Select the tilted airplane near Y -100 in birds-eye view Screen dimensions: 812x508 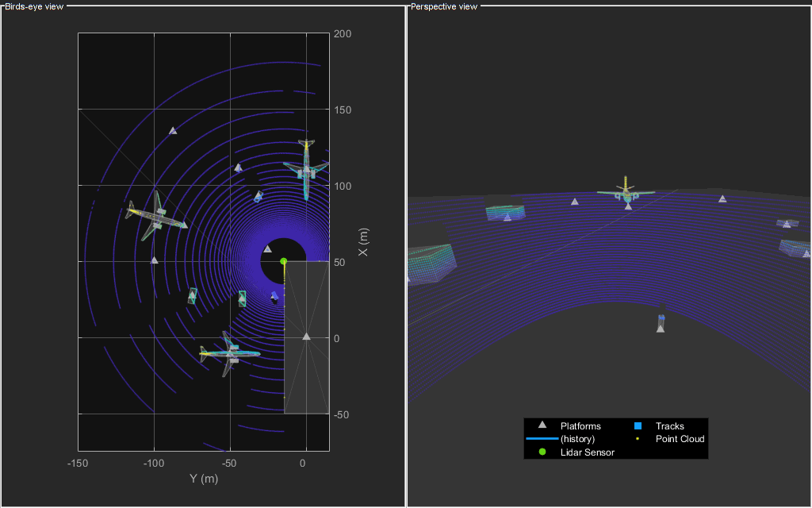(x=156, y=217)
